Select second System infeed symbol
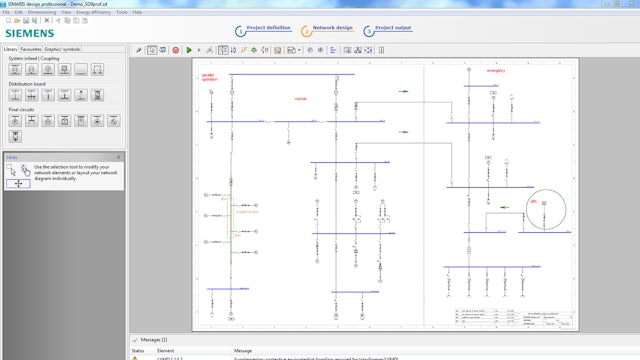640x360 pixels. (x=31, y=70)
